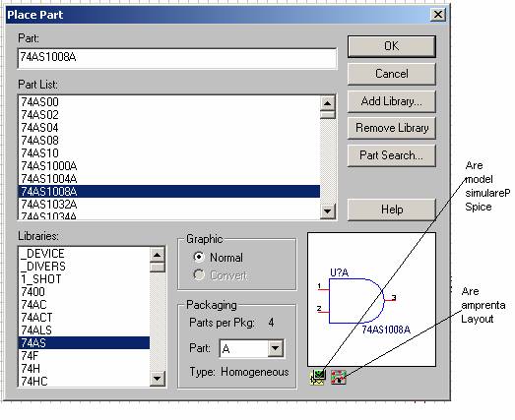Click the AND gate preview thumbnail
This screenshot has height=420, width=515.
coord(371,299)
